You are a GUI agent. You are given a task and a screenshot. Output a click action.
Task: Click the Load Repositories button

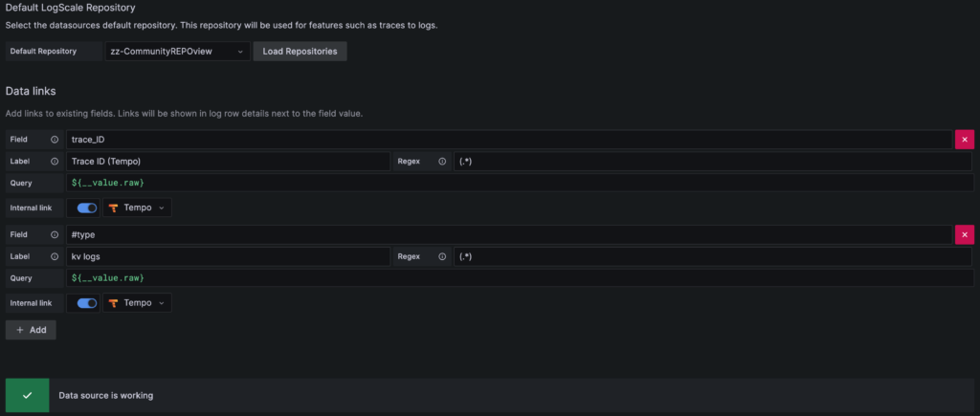click(x=300, y=52)
